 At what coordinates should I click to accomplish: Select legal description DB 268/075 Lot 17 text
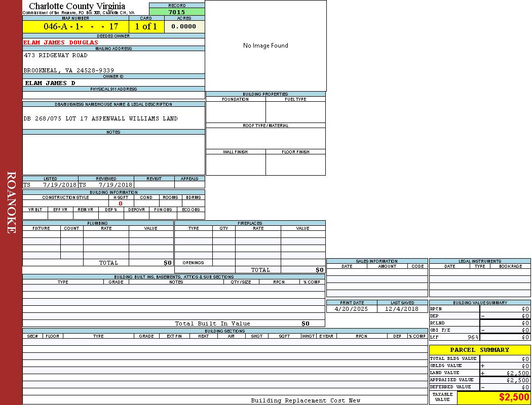(x=100, y=118)
